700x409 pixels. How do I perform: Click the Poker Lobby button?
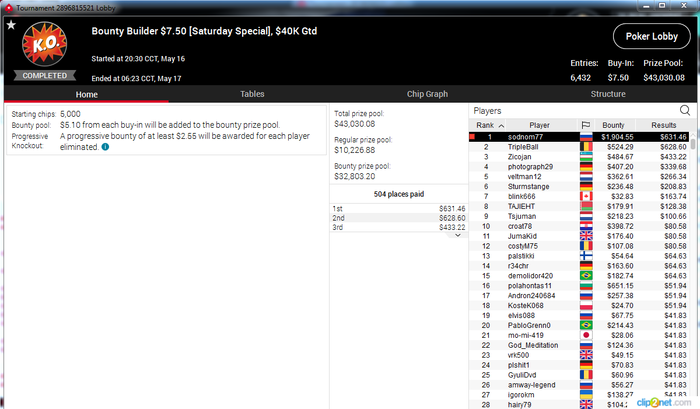click(x=652, y=37)
